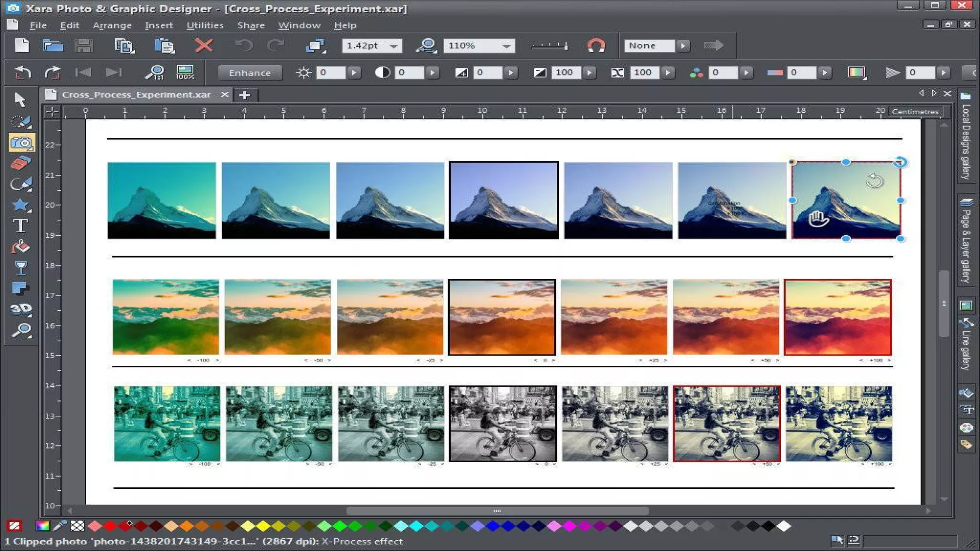Click the red Delete X icon
The width and height of the screenshot is (980, 551).
(x=204, y=45)
